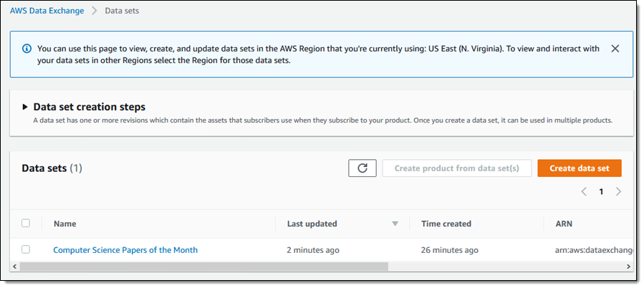This screenshot has height=288, width=644.
Task: Go to the next page with right chevron
Action: (618, 192)
